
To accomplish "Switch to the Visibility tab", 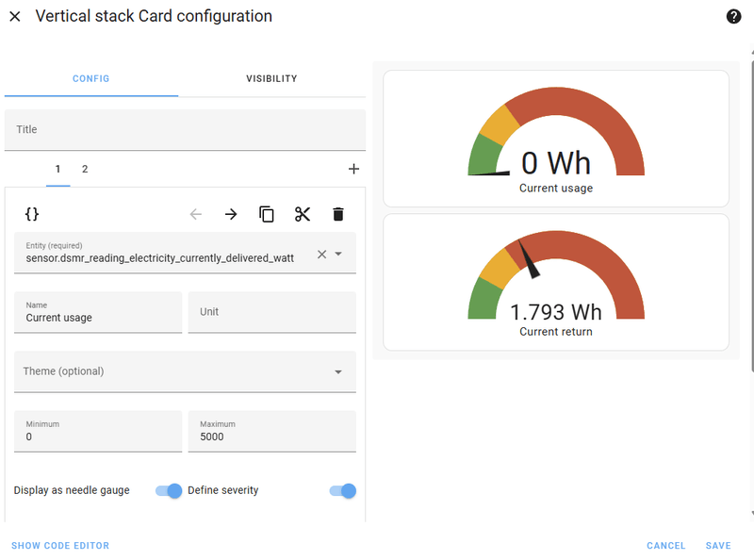I will pyautogui.click(x=271, y=78).
